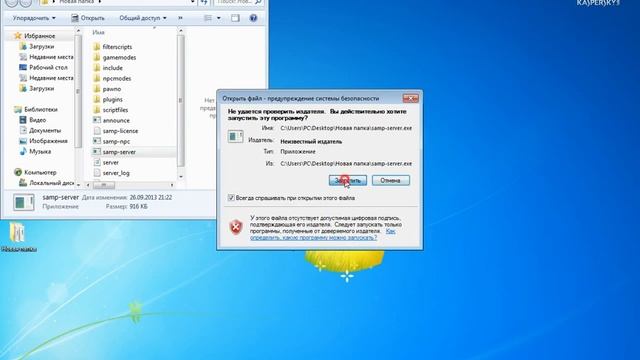
Task: Select the scriptfiles folder icon
Action: 96,110
